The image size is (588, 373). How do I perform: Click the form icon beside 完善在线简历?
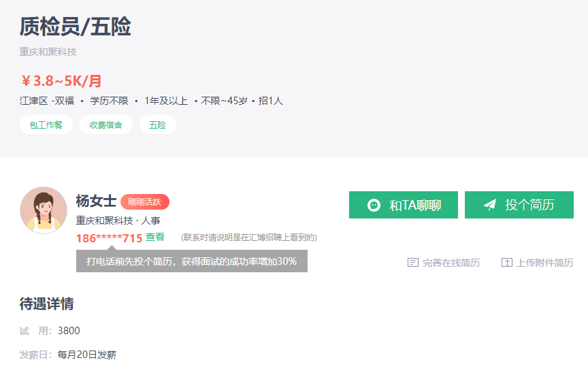pyautogui.click(x=413, y=263)
